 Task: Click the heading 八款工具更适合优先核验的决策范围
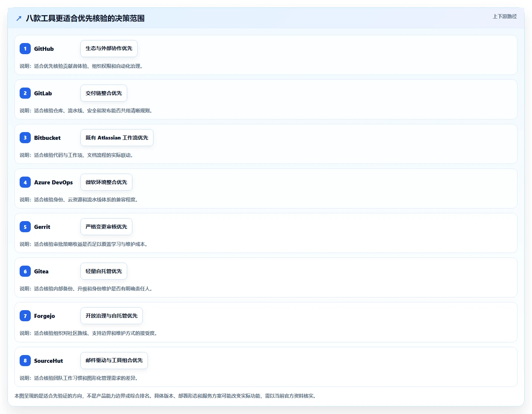(85, 18)
